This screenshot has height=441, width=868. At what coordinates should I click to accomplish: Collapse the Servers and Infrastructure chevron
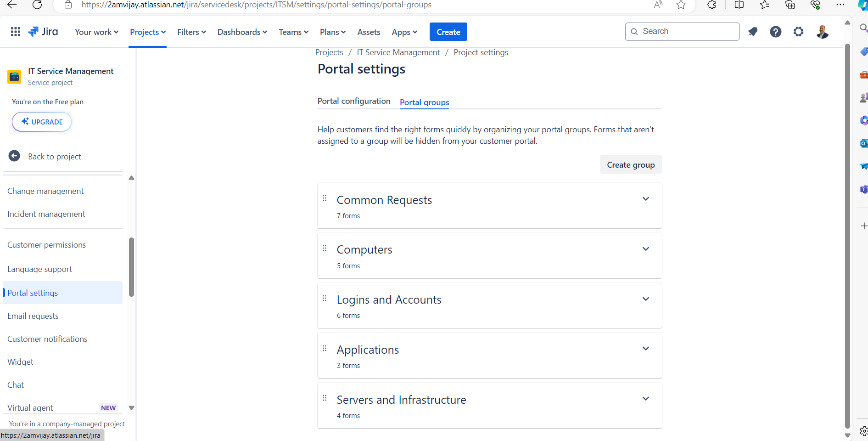point(646,398)
